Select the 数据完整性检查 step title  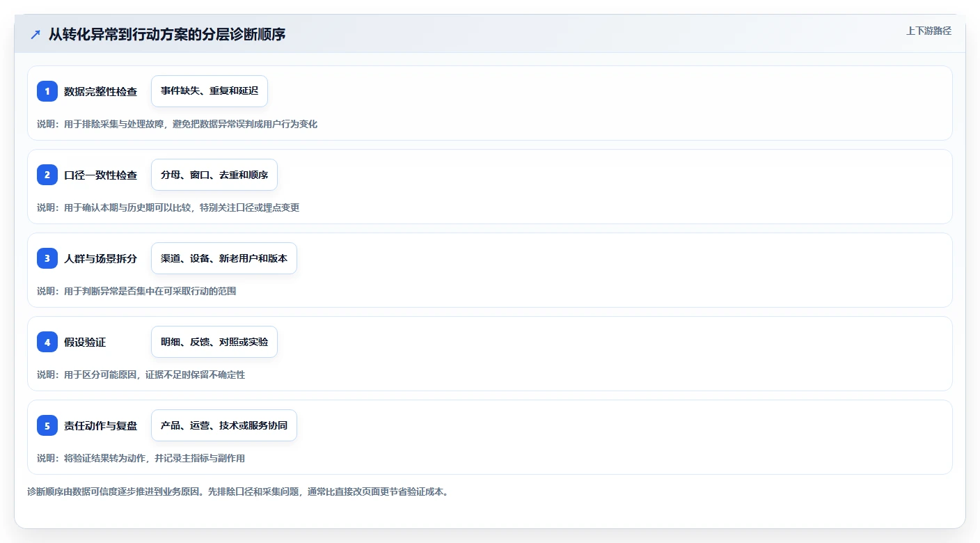(x=101, y=91)
